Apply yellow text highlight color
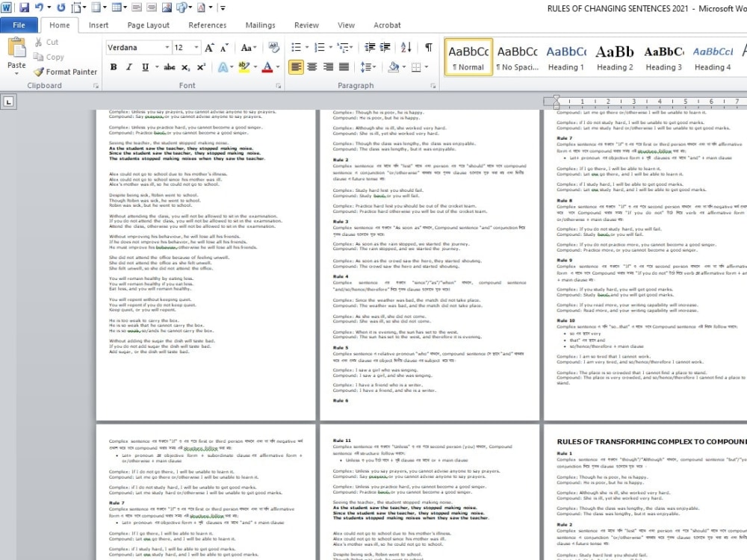This screenshot has width=747, height=560. (244, 67)
